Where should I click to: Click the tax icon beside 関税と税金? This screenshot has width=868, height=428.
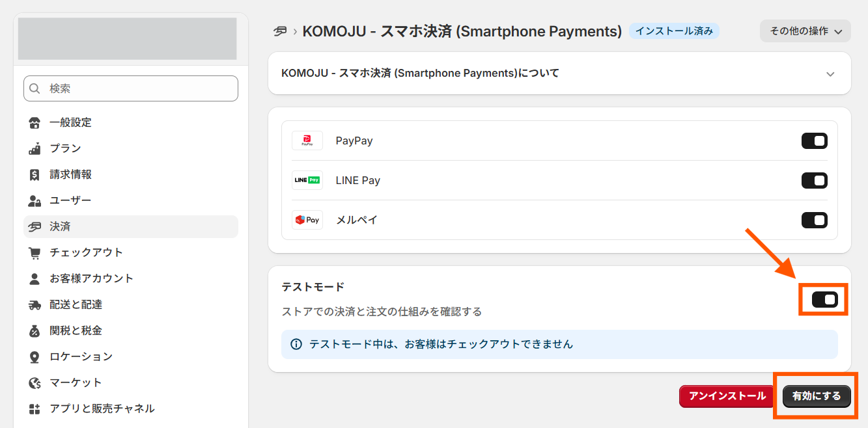[35, 331]
